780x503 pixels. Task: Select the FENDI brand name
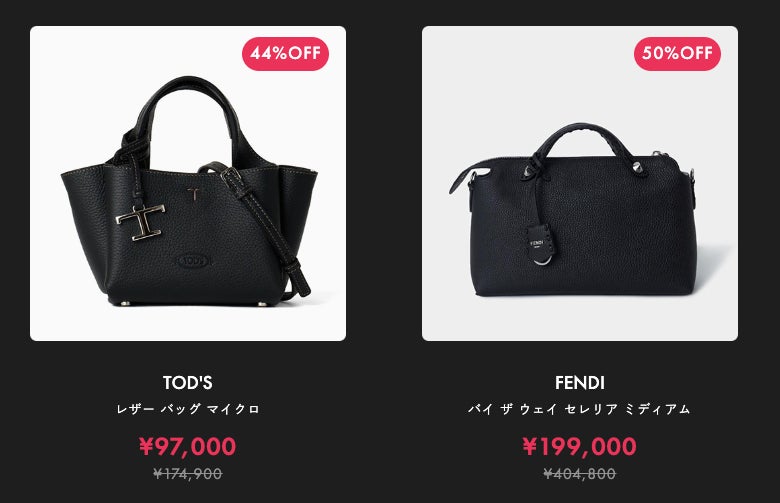580,383
